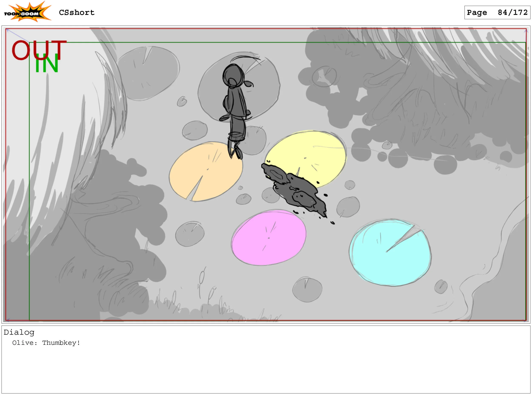Viewport: 532px width, 395px height.
Task: Click the CSshort project title
Action: click(77, 12)
